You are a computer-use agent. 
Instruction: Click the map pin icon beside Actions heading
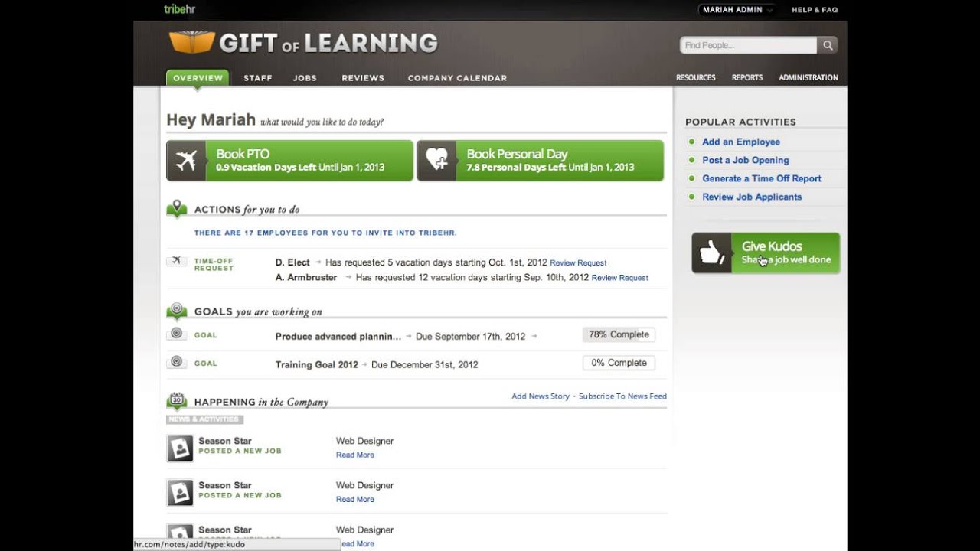pos(177,209)
